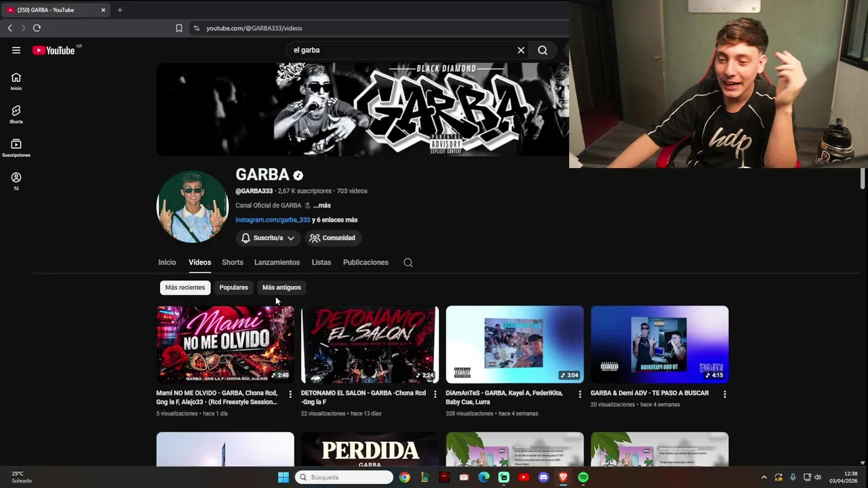Open TE PASO A BUSCAR video thumbnail
Viewport: 868px width, 488px height.
tap(660, 344)
